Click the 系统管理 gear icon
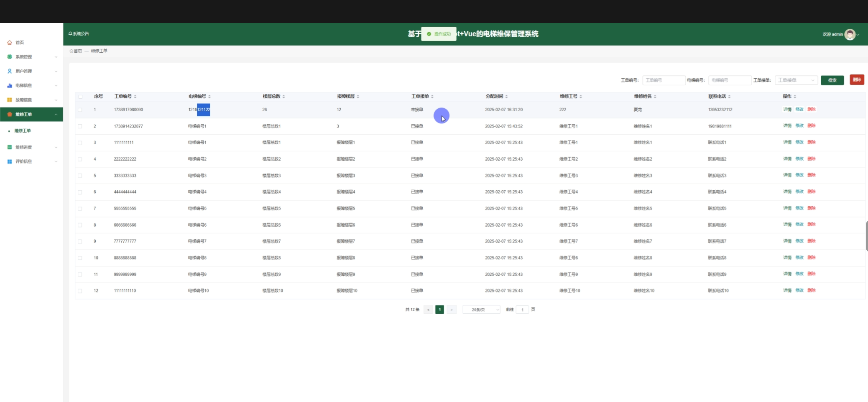 click(x=10, y=57)
